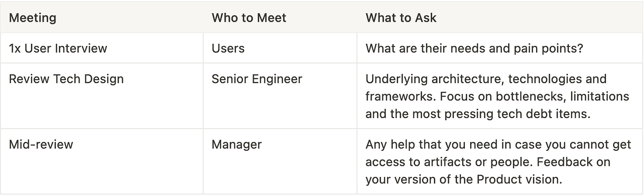Click the cell about help accessing artifacts
The width and height of the screenshot is (644, 195).
[x=500, y=161]
